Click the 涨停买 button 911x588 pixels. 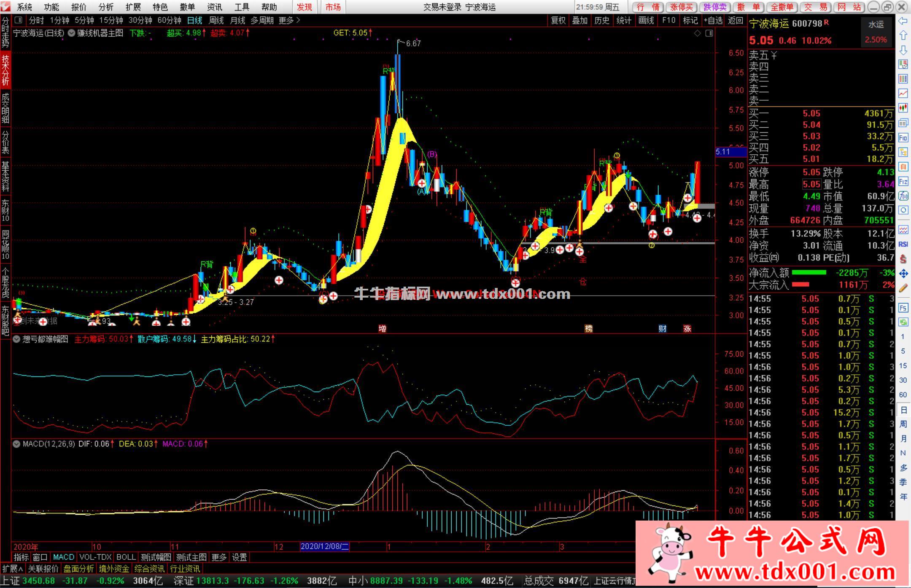click(682, 7)
